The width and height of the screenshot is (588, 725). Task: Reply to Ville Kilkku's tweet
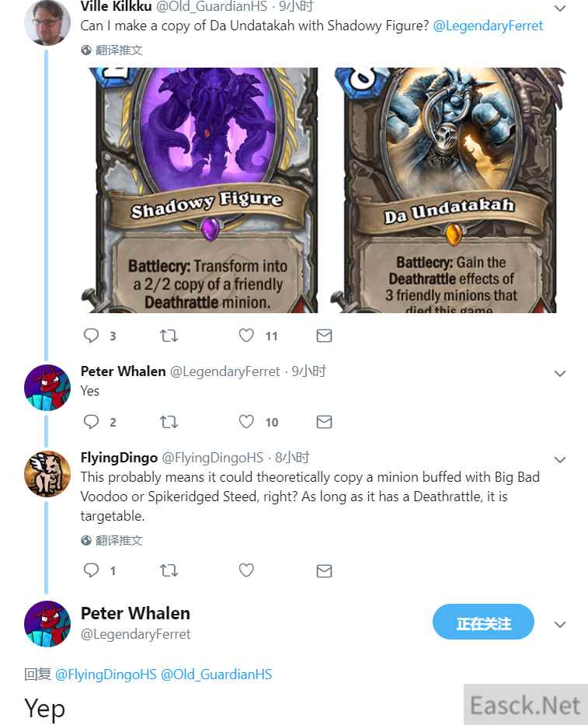point(91,335)
